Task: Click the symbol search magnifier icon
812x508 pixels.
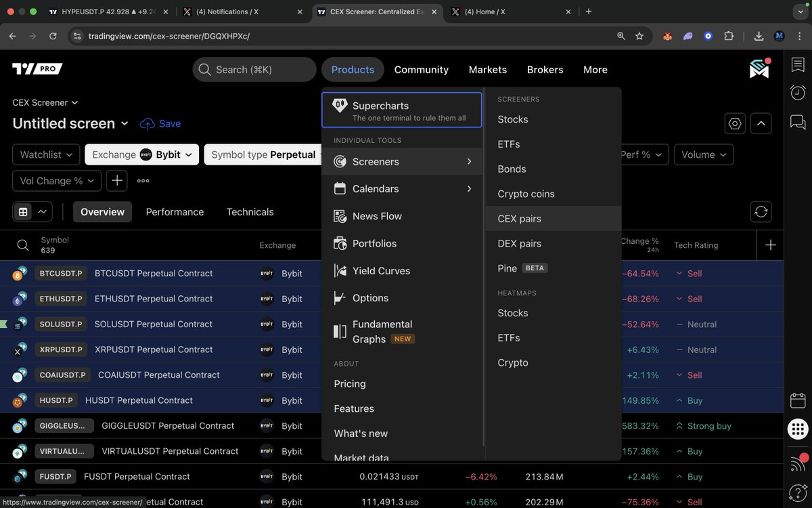Action: click(x=23, y=245)
